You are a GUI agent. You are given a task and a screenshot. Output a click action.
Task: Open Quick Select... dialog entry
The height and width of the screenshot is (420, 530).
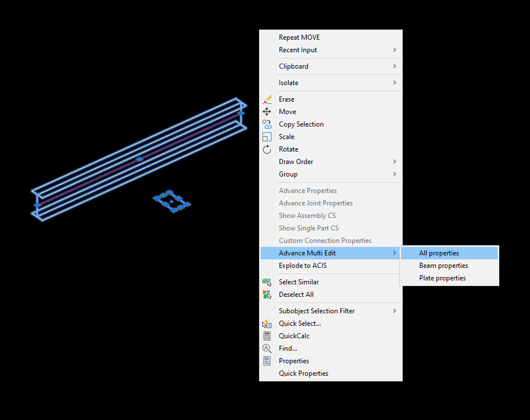tap(331, 324)
